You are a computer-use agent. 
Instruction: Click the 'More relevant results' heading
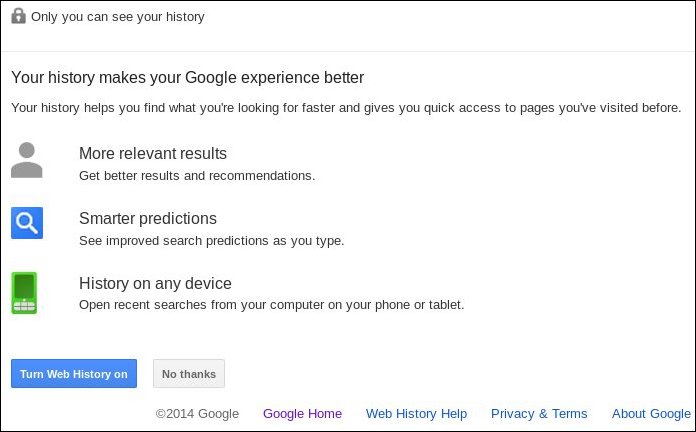153,153
